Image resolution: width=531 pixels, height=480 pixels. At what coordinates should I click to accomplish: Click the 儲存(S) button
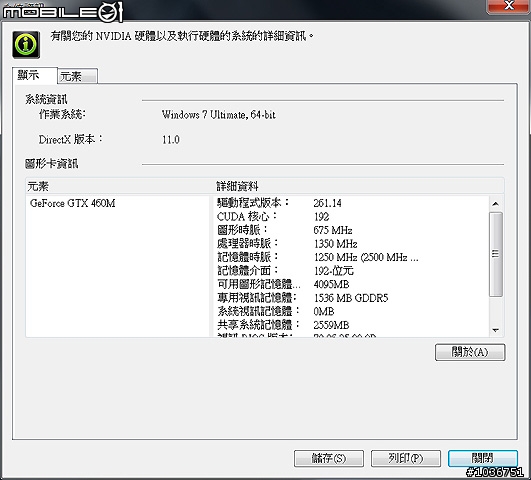click(328, 458)
